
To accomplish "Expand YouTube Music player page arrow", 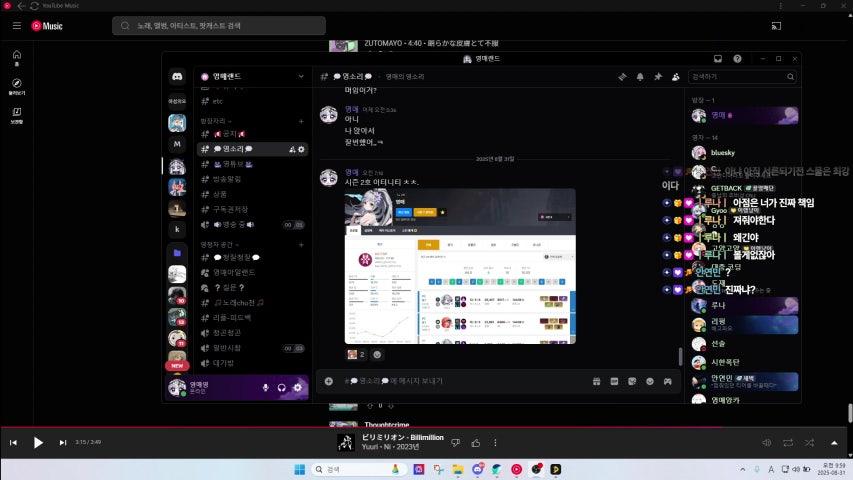I will coord(834,442).
